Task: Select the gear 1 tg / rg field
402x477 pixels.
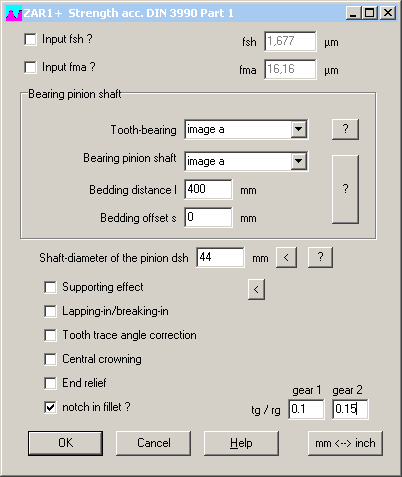Action: click(306, 409)
